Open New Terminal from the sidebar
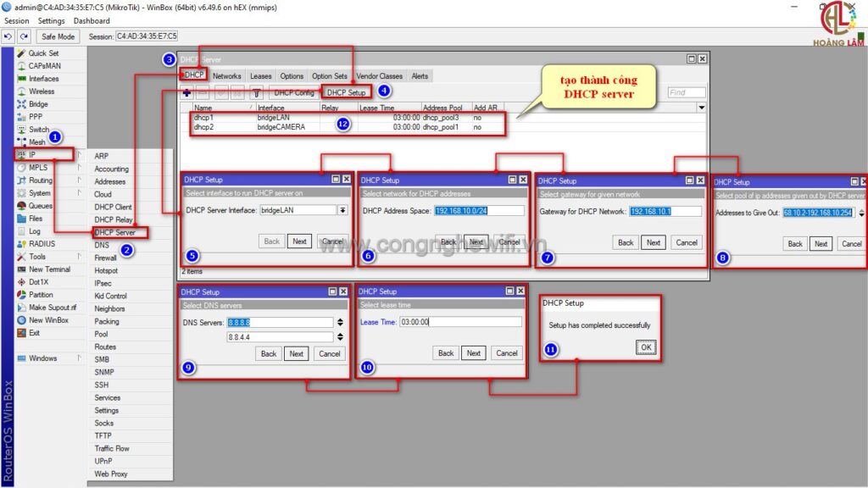 tap(49, 269)
